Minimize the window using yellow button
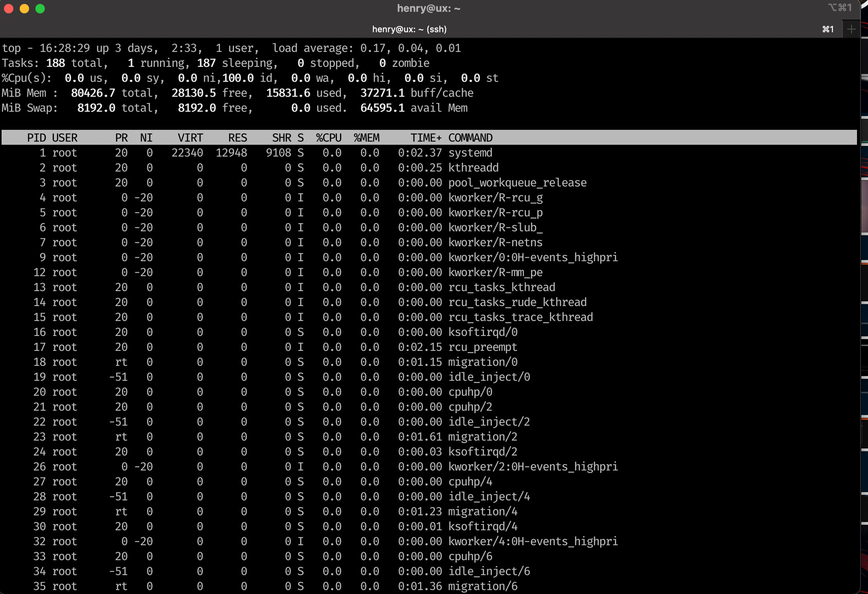This screenshot has width=868, height=594. coord(24,9)
